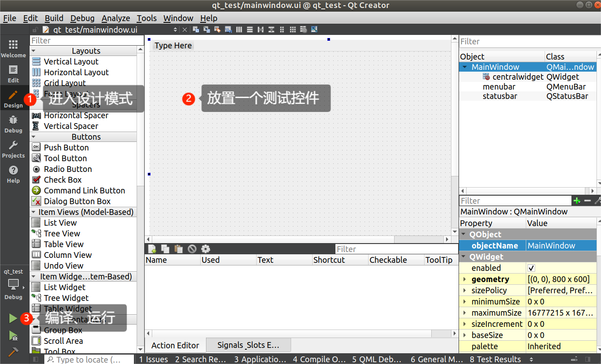Viewport: 601px width, 364px height.
Task: Collapse the Item Views (Model-Based) category
Action: (34, 212)
